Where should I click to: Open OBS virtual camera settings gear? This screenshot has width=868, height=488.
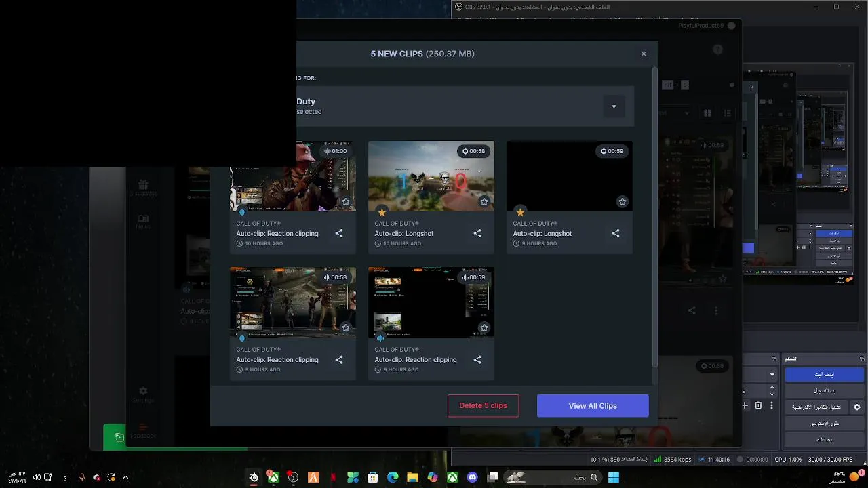tap(857, 407)
